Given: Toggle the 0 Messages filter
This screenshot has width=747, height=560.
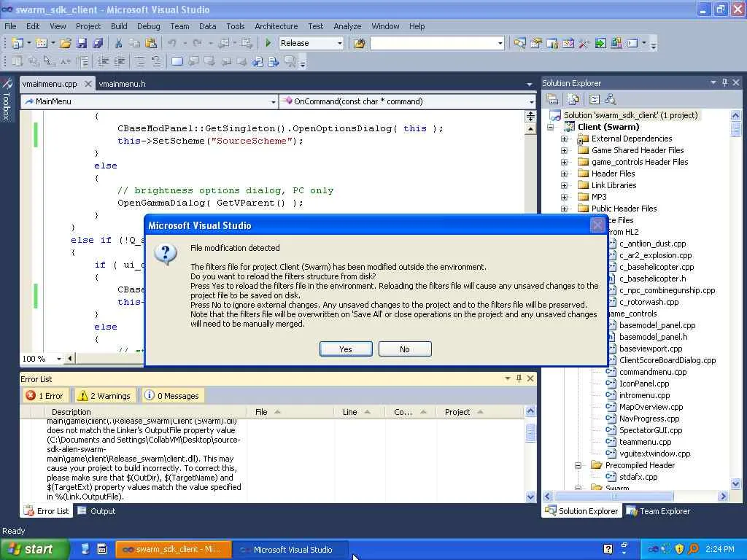Looking at the screenshot, I should pyautogui.click(x=172, y=396).
